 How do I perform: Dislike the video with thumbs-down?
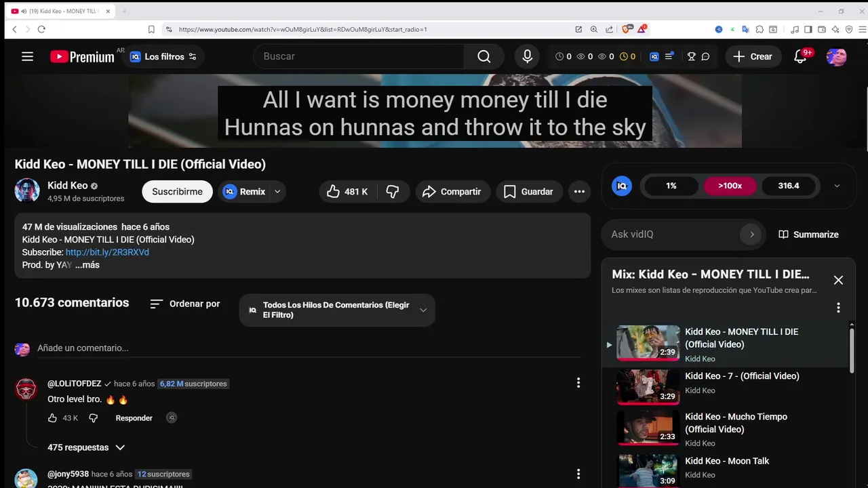393,192
